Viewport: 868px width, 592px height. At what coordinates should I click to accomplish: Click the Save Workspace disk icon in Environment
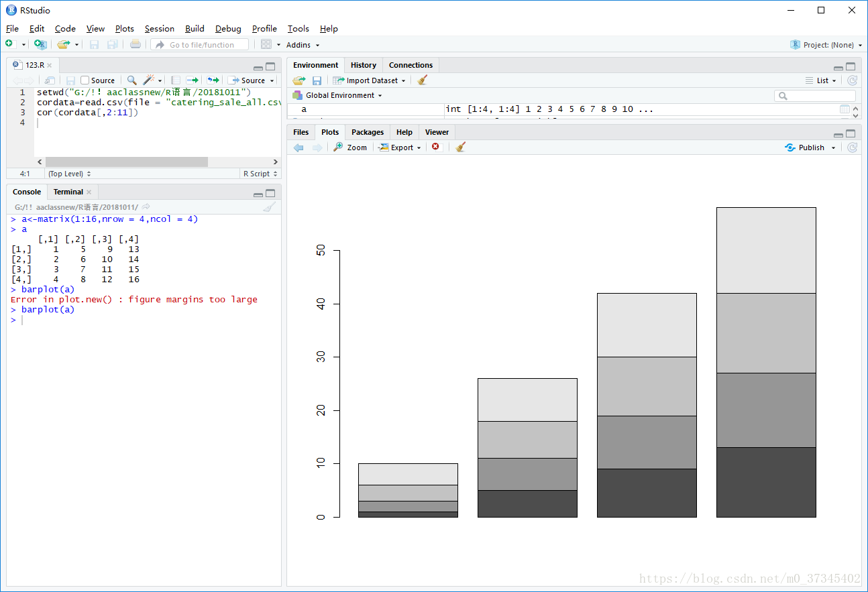[317, 80]
